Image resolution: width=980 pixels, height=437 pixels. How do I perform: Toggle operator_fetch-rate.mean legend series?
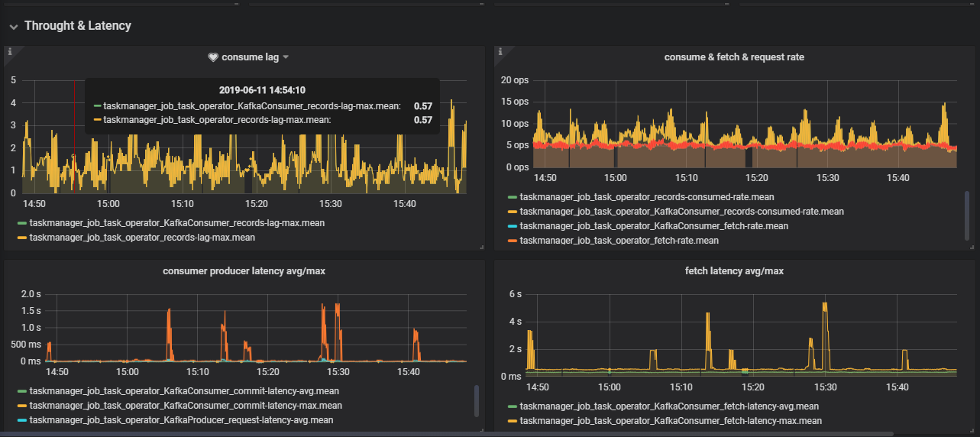(x=619, y=241)
